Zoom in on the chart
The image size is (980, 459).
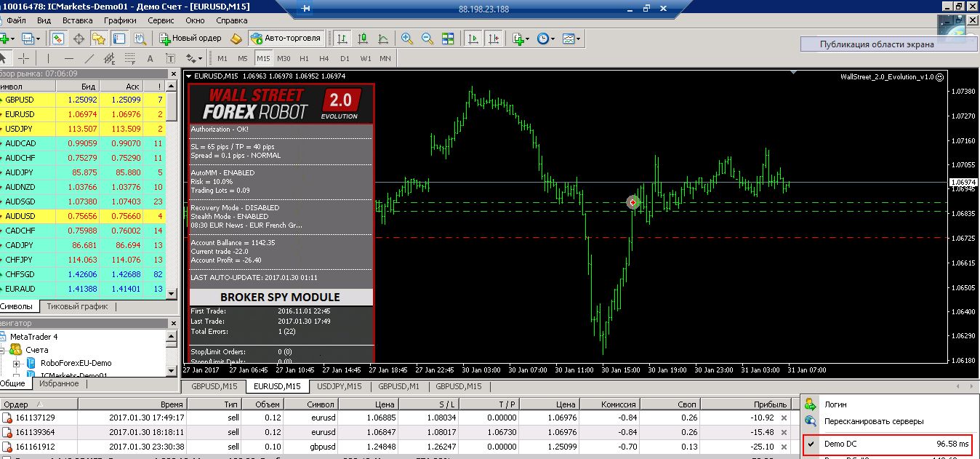(407, 39)
